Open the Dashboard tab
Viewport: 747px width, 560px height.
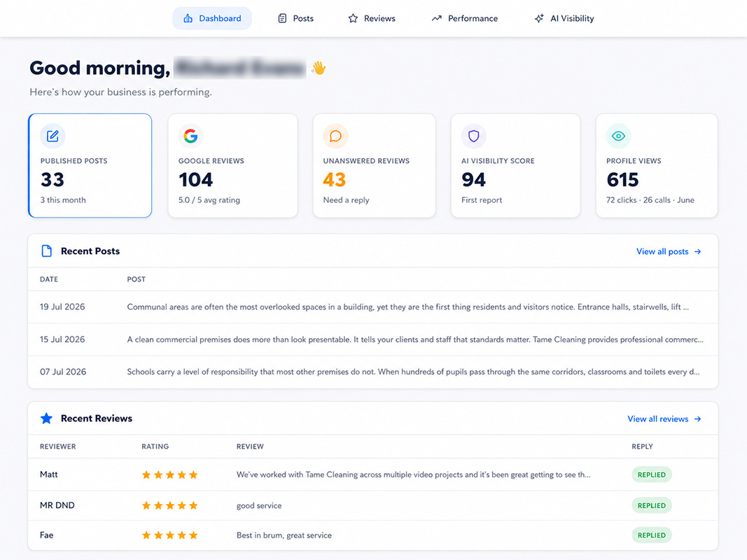pyautogui.click(x=212, y=18)
